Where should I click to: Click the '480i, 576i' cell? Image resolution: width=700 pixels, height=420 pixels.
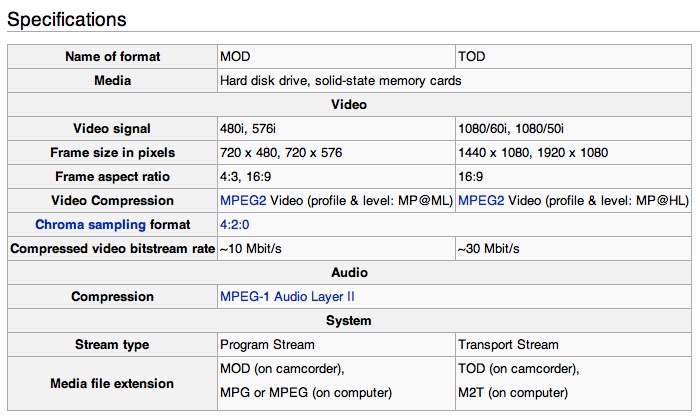tap(336, 129)
